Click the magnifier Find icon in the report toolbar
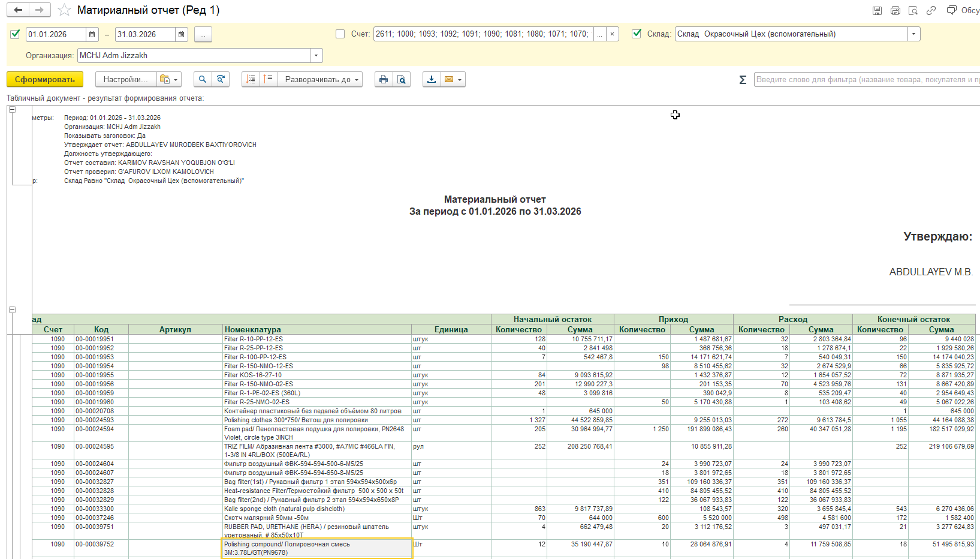 pos(203,79)
